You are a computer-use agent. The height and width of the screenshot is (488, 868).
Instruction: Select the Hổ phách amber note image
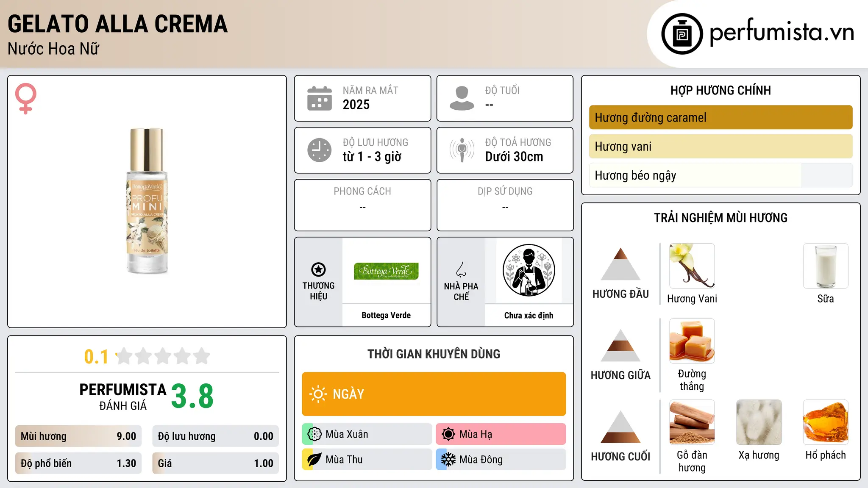pyautogui.click(x=826, y=422)
